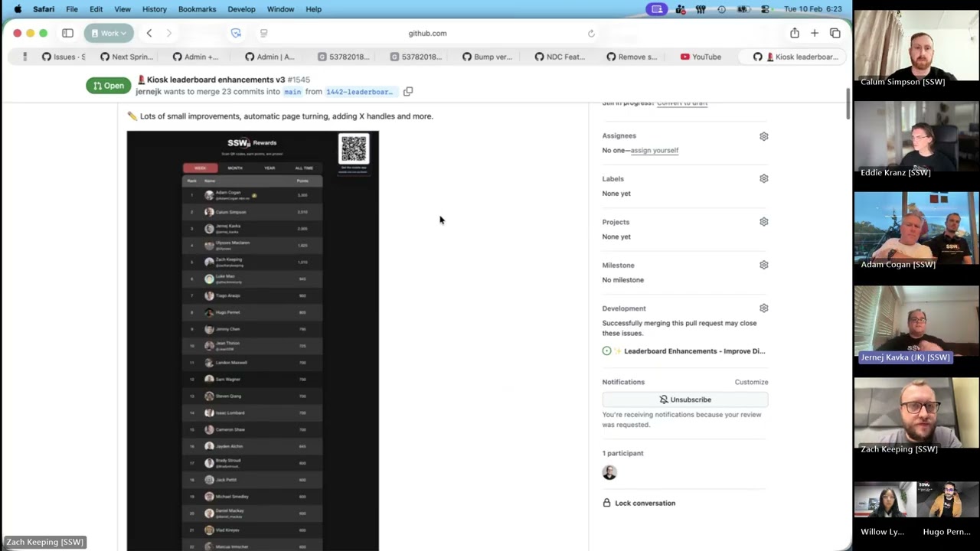Click the main base branch link

pyautogui.click(x=292, y=92)
